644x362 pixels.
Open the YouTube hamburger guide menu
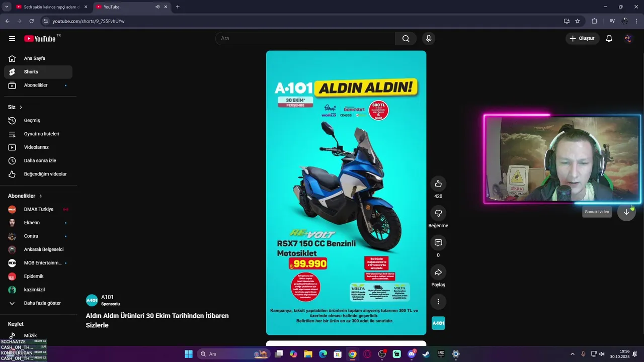point(12,39)
